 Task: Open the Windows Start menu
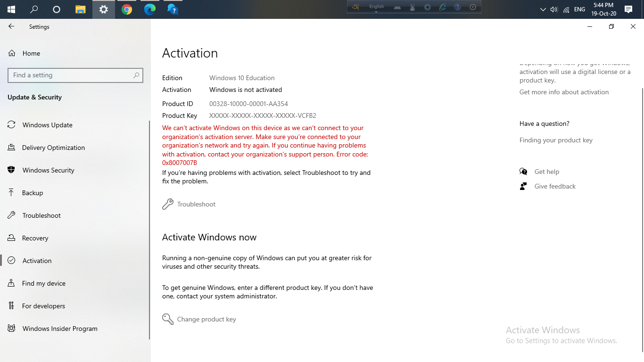[11, 9]
